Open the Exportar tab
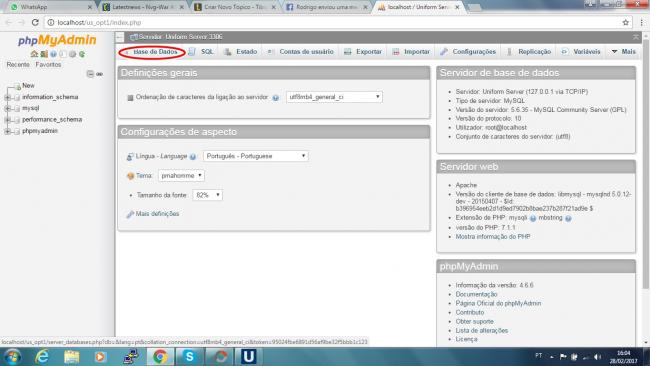Screen dimensions: 650x366 pyautogui.click(x=363, y=52)
